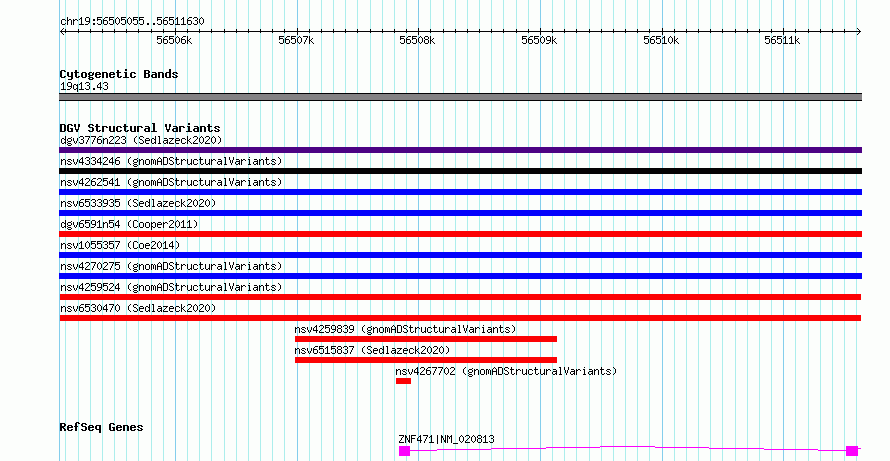The image size is (890, 461).
Task: Click the 56509k ruler tick label
Action: coord(539,40)
